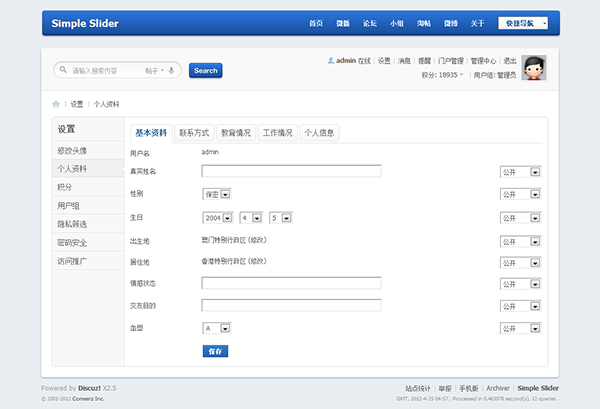Click the 个人资料 breadcrumb link

[x=106, y=104]
